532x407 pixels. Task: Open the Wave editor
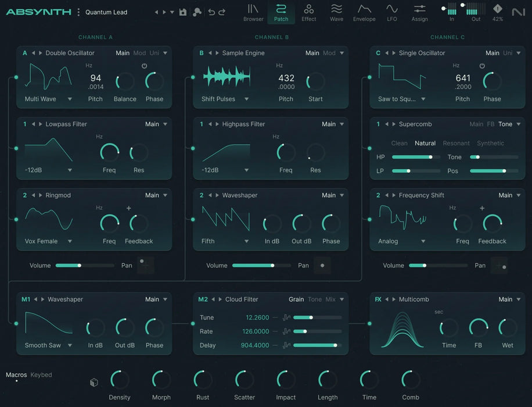click(x=336, y=12)
